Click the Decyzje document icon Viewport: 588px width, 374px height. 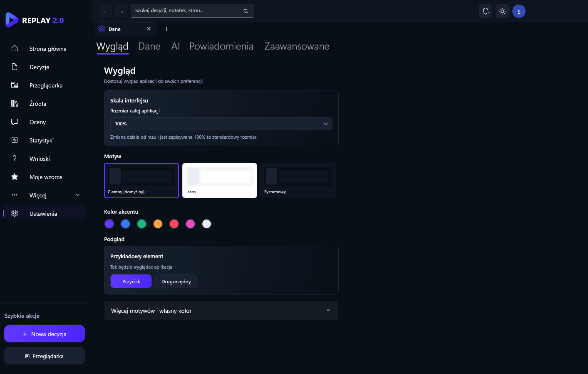coord(15,67)
